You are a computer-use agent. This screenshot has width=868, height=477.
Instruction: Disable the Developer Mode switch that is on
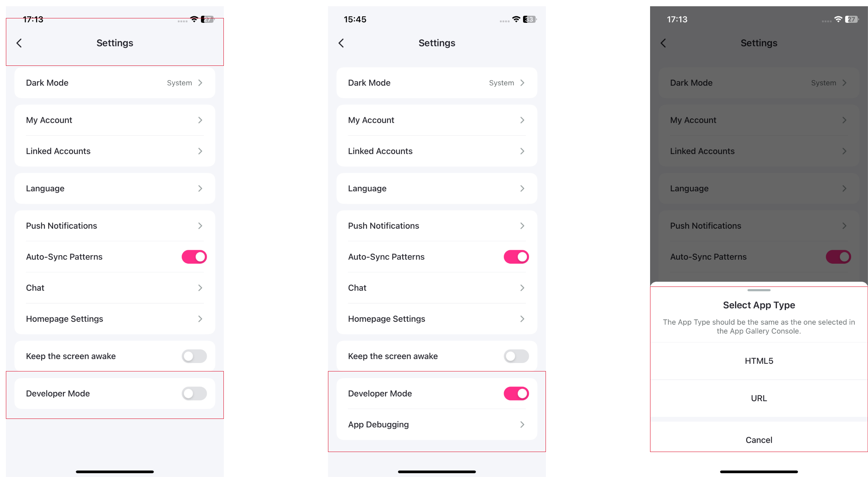click(516, 394)
